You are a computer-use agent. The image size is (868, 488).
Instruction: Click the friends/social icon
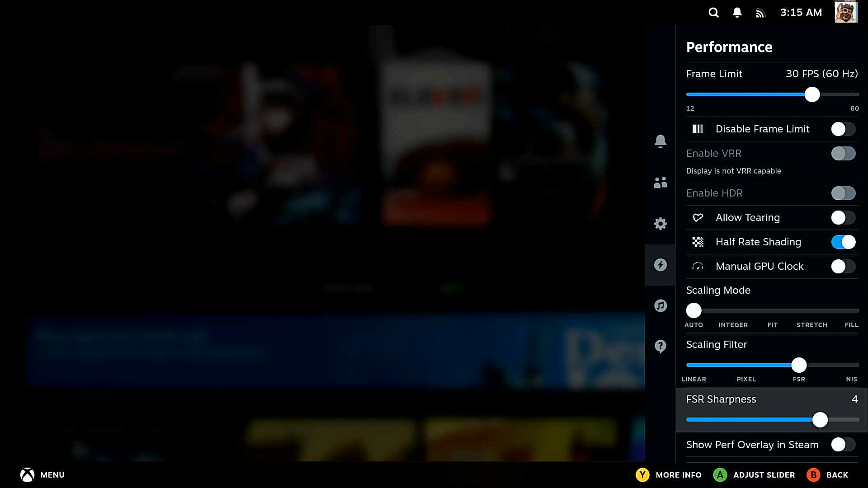tap(660, 183)
